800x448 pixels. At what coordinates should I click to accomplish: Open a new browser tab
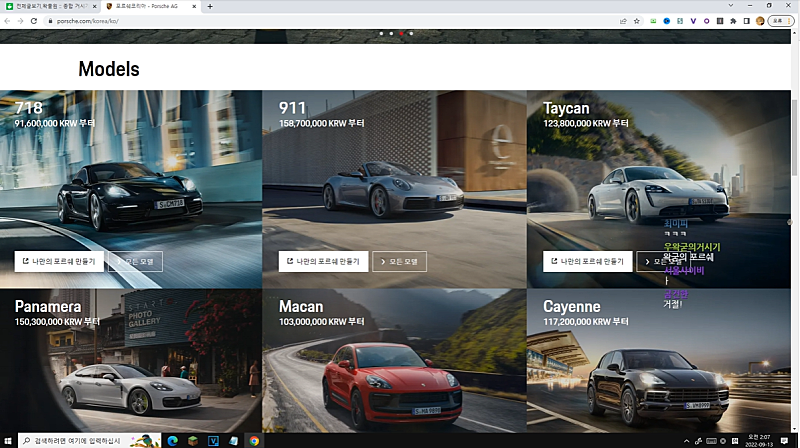(x=209, y=6)
